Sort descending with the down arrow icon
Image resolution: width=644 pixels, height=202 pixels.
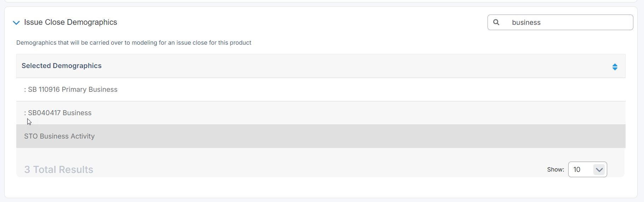click(x=615, y=69)
